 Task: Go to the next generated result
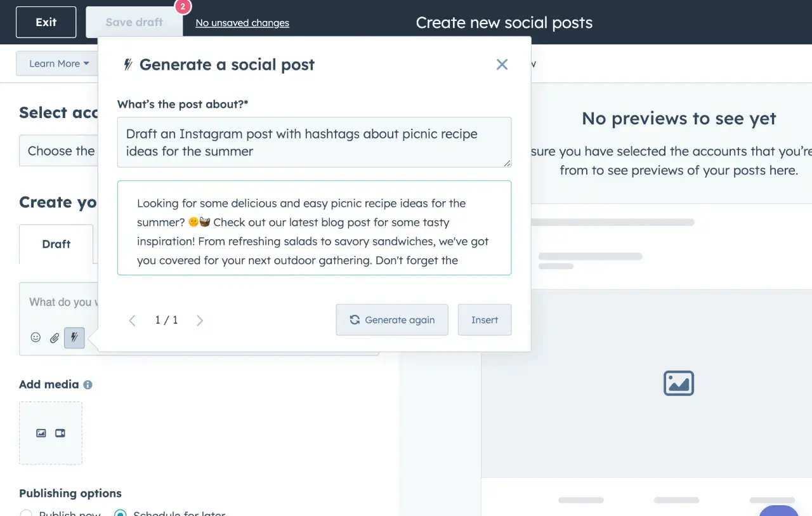pos(200,321)
